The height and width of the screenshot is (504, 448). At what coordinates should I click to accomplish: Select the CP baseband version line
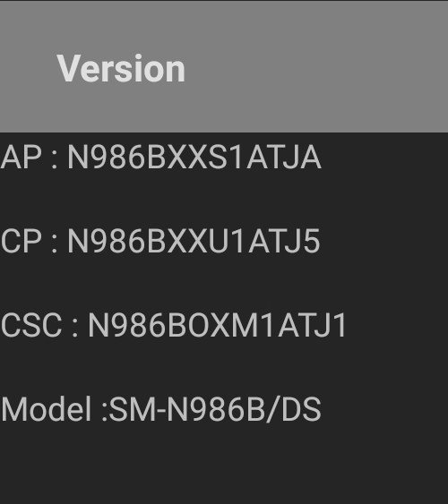160,241
